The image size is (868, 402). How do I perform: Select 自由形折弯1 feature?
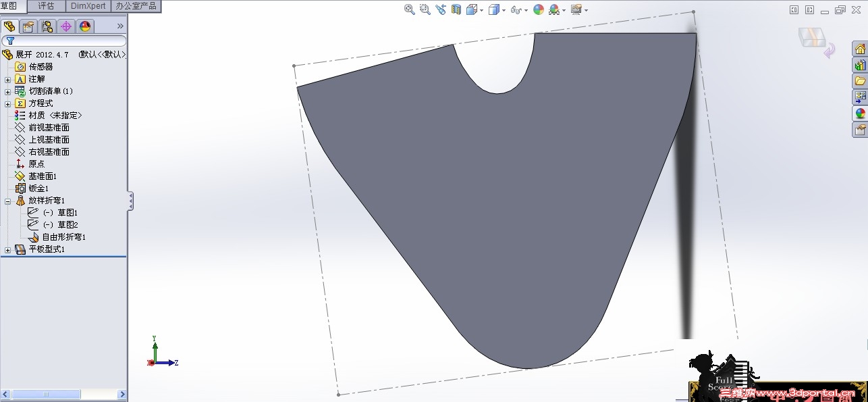(63, 236)
